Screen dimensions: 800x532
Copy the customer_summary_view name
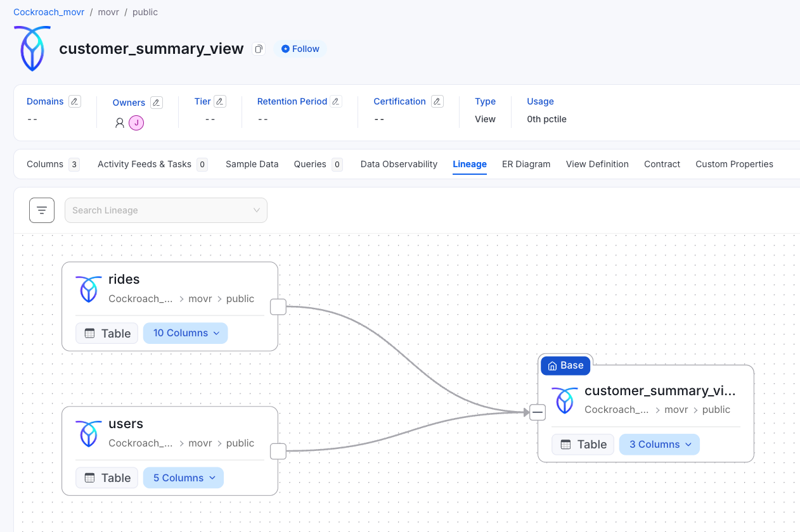(x=258, y=49)
